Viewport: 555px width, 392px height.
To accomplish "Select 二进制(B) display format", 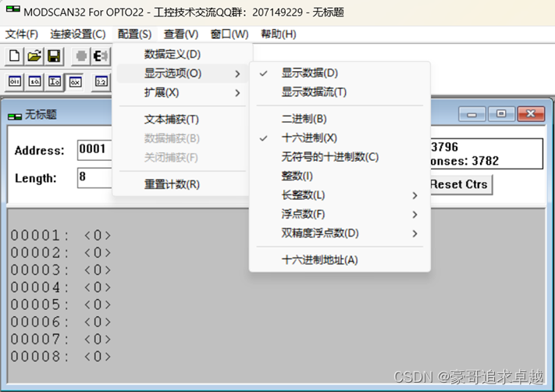I will pyautogui.click(x=340, y=119).
